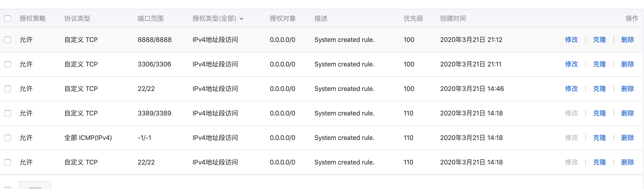
Task: Clone the 3306/3306 rule
Action: [599, 64]
